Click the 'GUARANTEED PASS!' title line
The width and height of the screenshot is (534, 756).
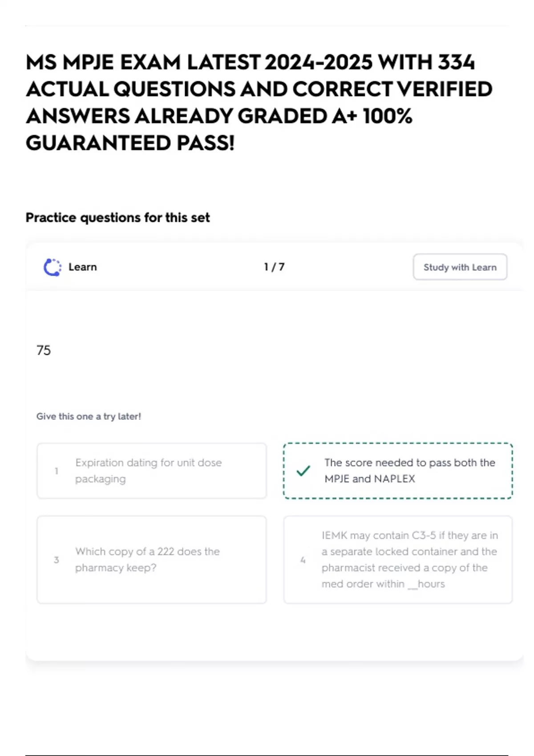coord(130,143)
